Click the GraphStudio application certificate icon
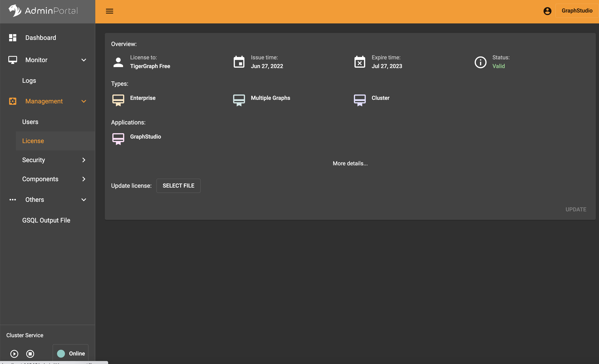Viewport: 599px width, 364px height. pyautogui.click(x=118, y=139)
